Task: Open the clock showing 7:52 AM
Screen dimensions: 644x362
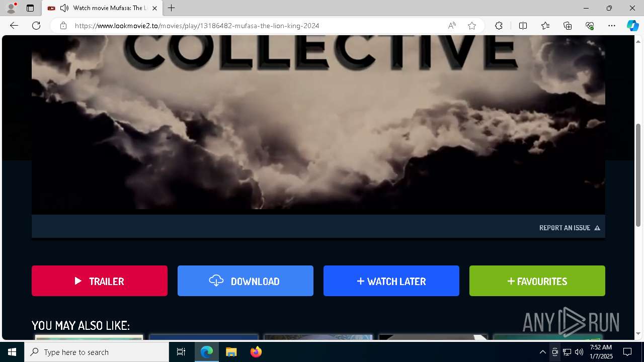Action: pyautogui.click(x=601, y=352)
